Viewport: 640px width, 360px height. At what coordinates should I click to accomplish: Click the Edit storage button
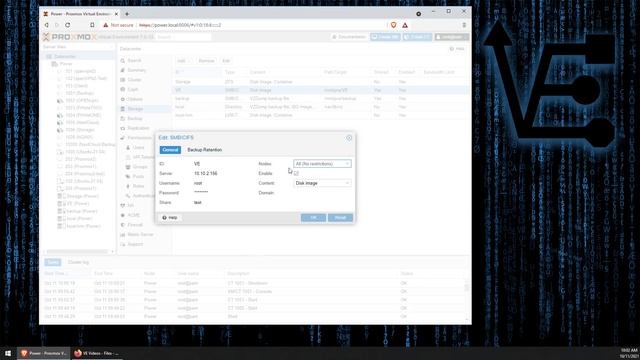(226, 61)
